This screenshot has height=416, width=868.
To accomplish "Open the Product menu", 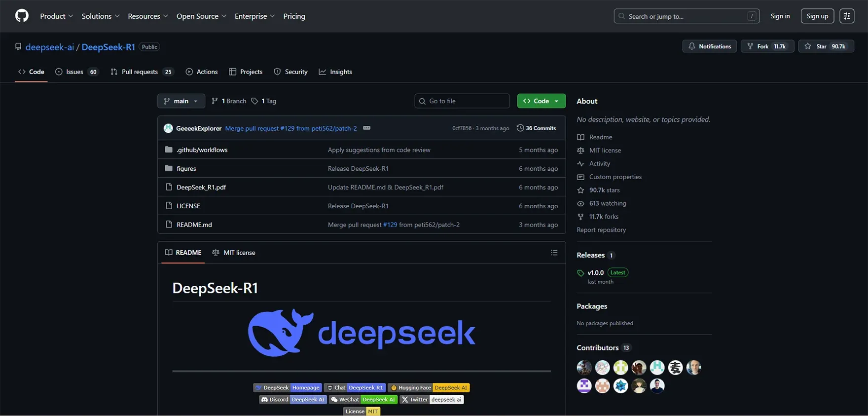I will point(57,16).
